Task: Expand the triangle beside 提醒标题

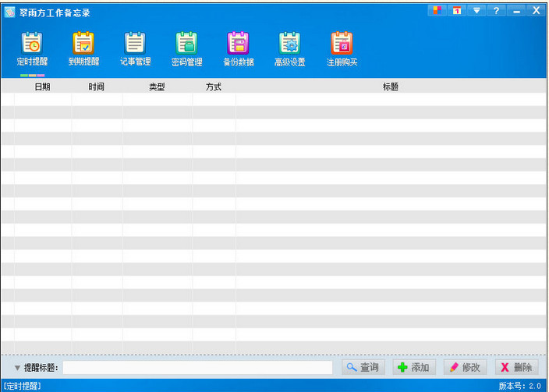Action: [17, 368]
